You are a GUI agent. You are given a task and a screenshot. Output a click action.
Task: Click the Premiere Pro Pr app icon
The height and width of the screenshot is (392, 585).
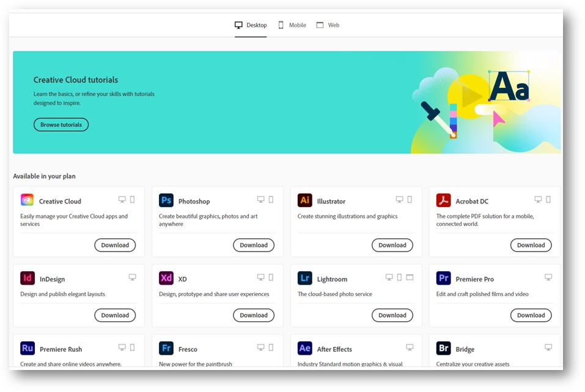pos(444,277)
